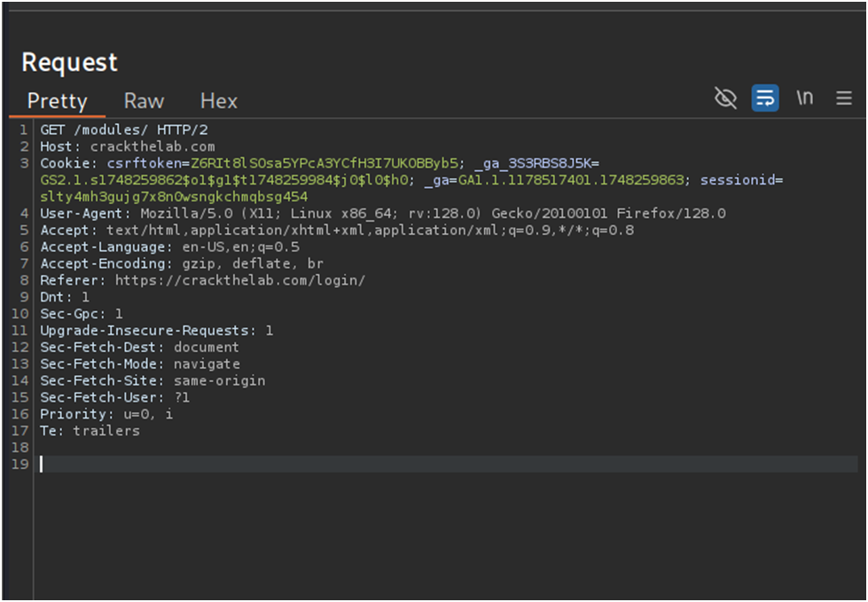
Task: Click the sessionid cookie value
Action: (x=173, y=196)
